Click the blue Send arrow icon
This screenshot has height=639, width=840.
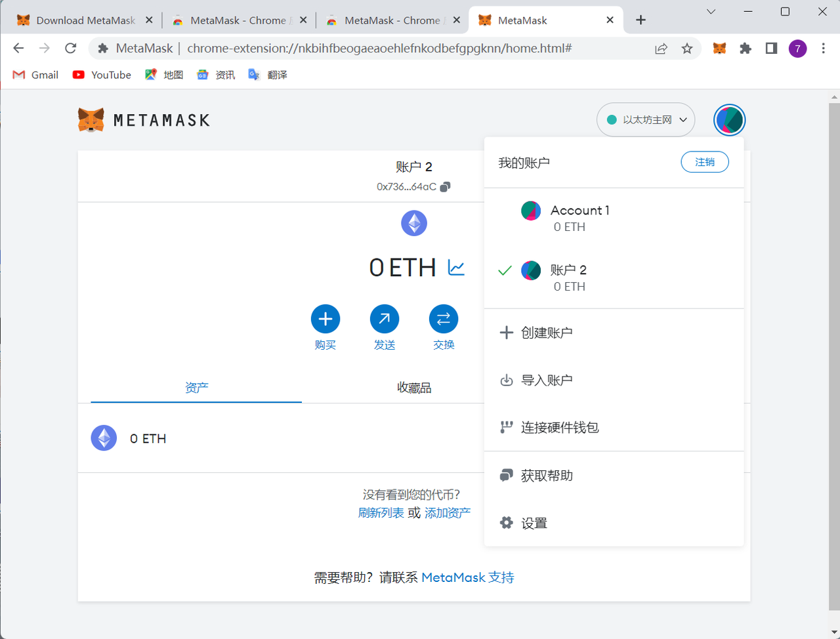click(x=385, y=319)
